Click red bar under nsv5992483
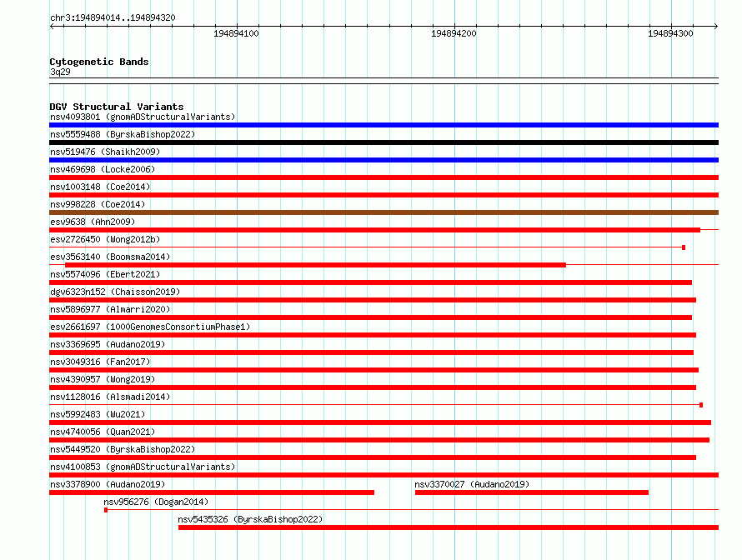This screenshot has height=560, width=742. point(380,422)
